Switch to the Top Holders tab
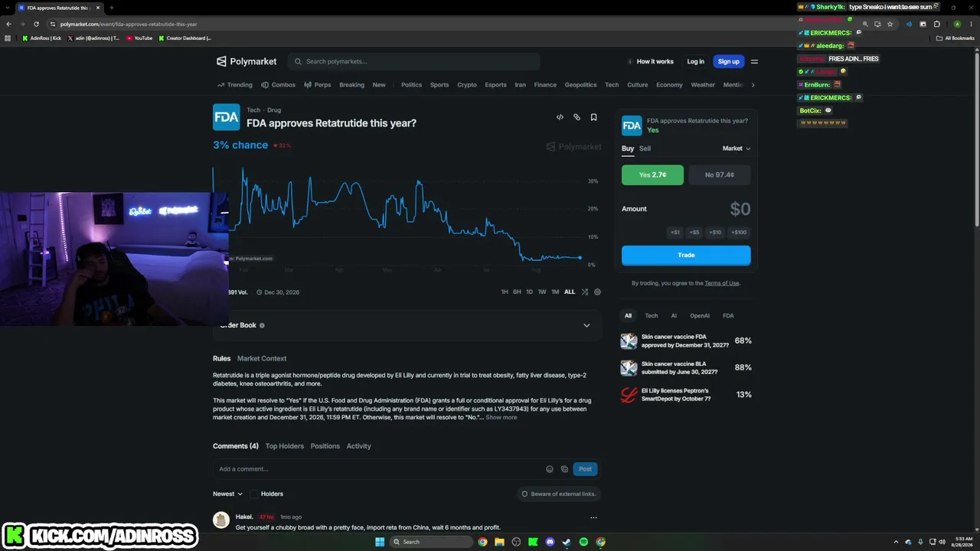 tap(285, 446)
